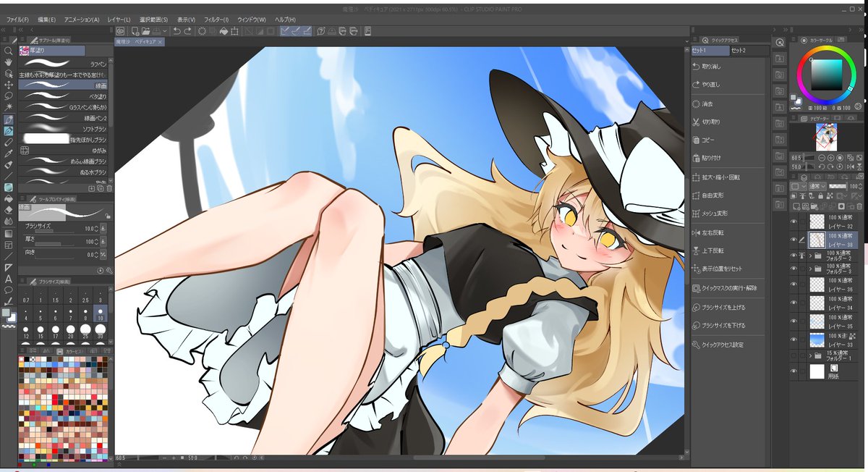Screen dimensions: 868x472
Task: Hide folder フォルダー 2
Action: 794,256
